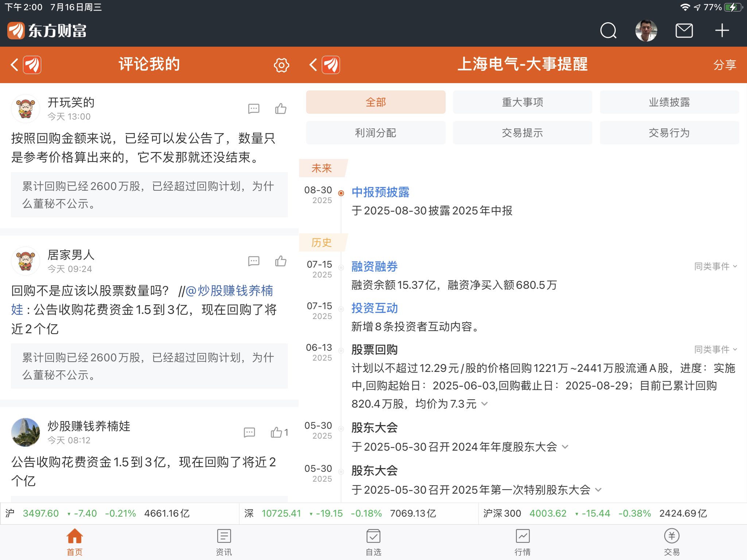Open the search magnifier icon

(x=608, y=31)
